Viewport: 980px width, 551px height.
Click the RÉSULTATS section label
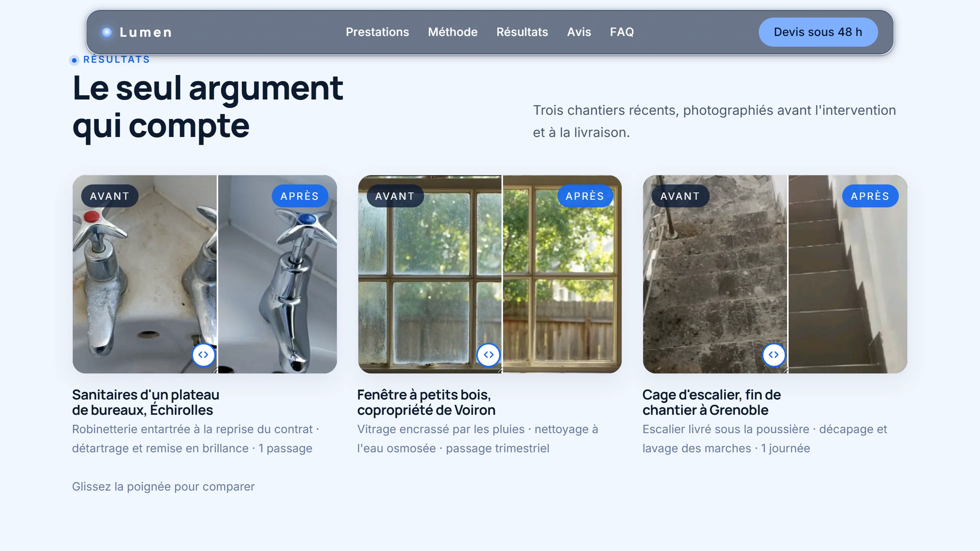(x=116, y=59)
